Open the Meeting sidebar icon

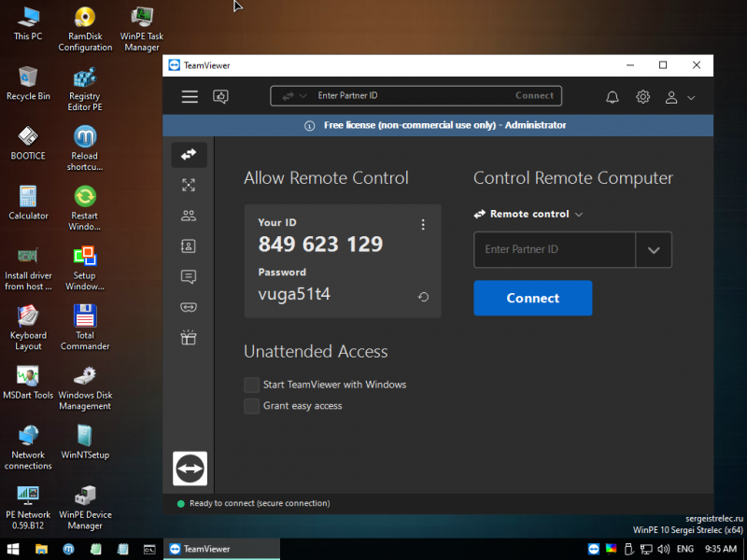[x=189, y=216]
